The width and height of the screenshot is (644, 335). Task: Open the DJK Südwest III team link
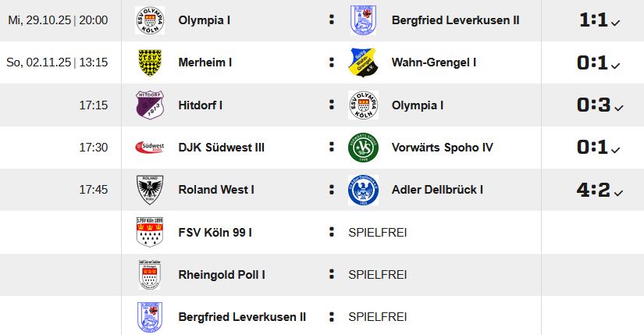pyautogui.click(x=222, y=147)
